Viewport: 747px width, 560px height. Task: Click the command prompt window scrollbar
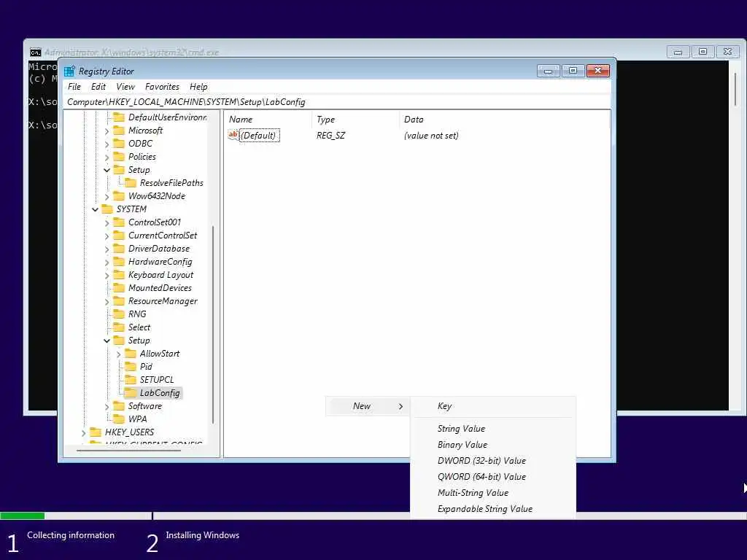[x=735, y=88]
